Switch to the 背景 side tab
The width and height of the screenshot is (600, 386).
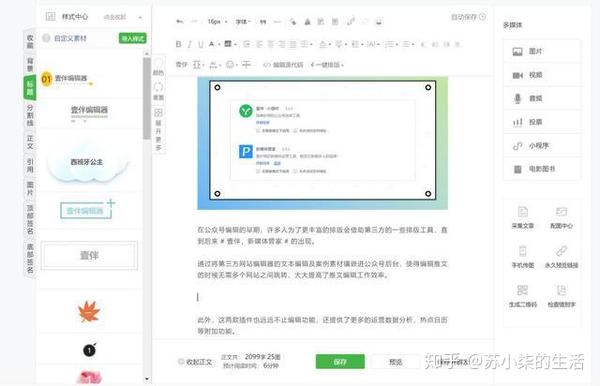click(30, 65)
